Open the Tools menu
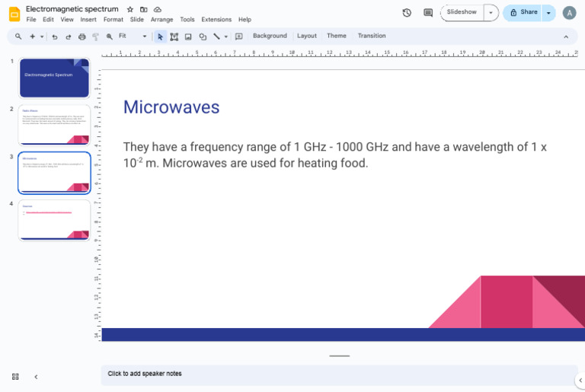The height and width of the screenshot is (392, 585). pyautogui.click(x=187, y=19)
